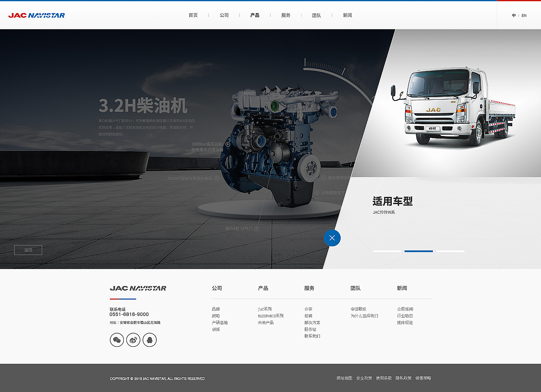Open the 创新 footer link
Screen dimensions: 541x392
(x=216, y=329)
